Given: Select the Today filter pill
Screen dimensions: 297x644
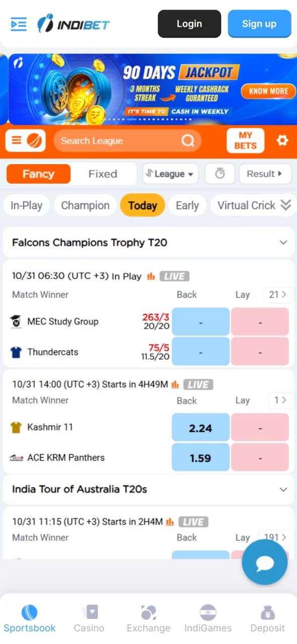Looking at the screenshot, I should (x=142, y=205).
